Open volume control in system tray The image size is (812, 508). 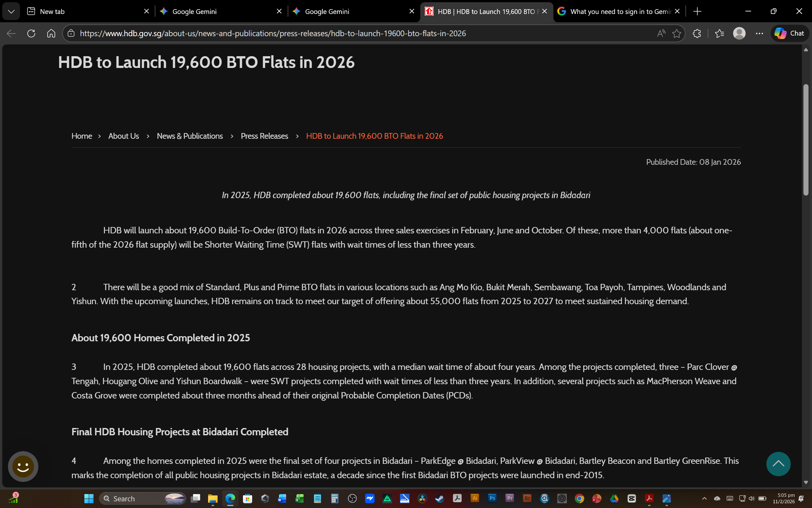tap(751, 498)
